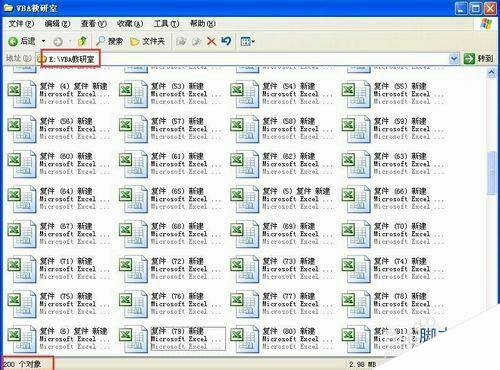500x370 pixels.
Task: Open the 工具(T) menu
Action: [166, 24]
